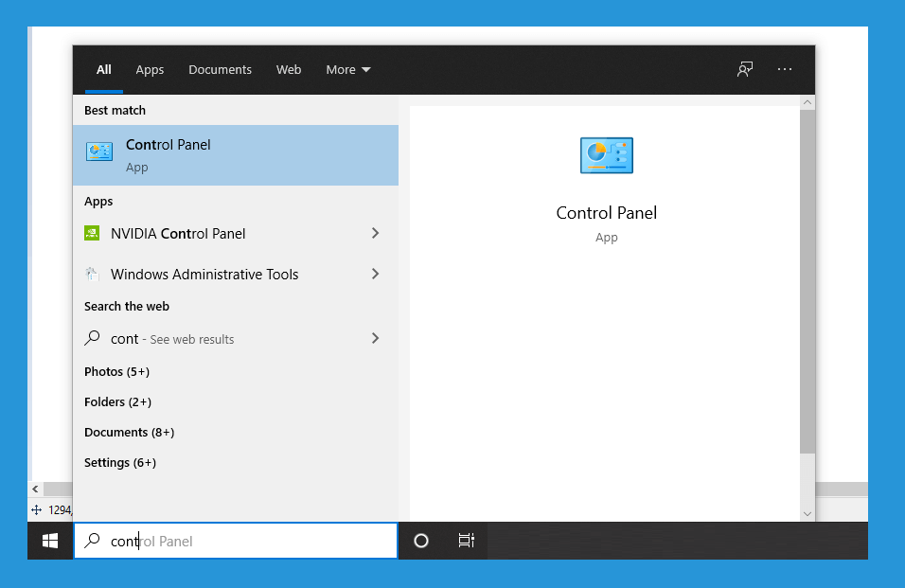The width and height of the screenshot is (905, 588).
Task: Open the Control Panel best match result
Action: (x=236, y=155)
